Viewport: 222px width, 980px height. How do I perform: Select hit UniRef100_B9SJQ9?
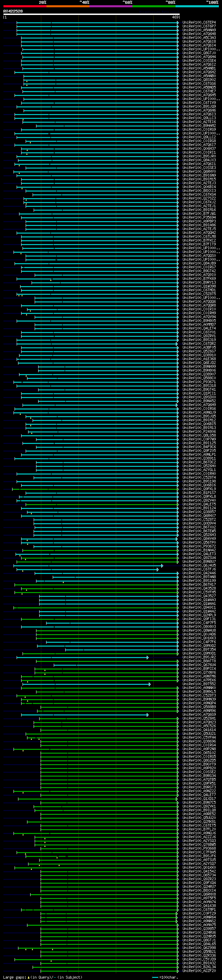[x=199, y=106]
